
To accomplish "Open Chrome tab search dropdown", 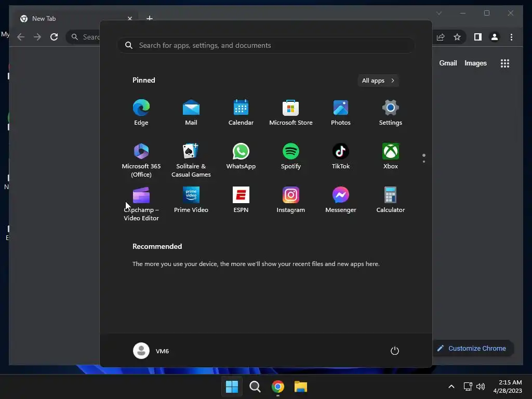I will pos(439,13).
